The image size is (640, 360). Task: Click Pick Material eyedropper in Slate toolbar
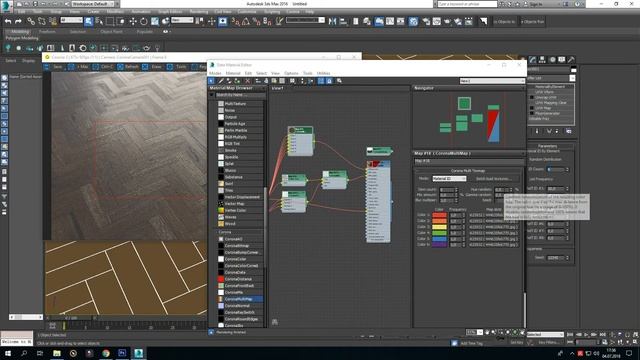click(x=221, y=81)
